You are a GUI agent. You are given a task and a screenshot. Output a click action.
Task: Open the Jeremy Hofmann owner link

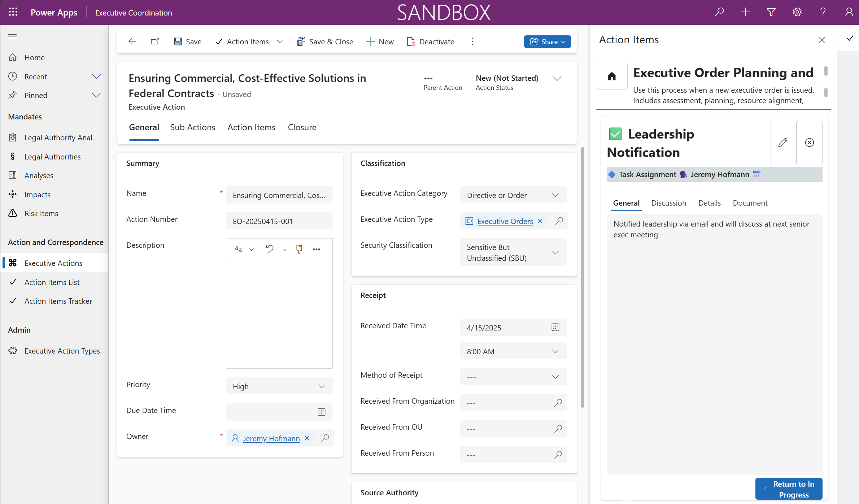pos(271,438)
